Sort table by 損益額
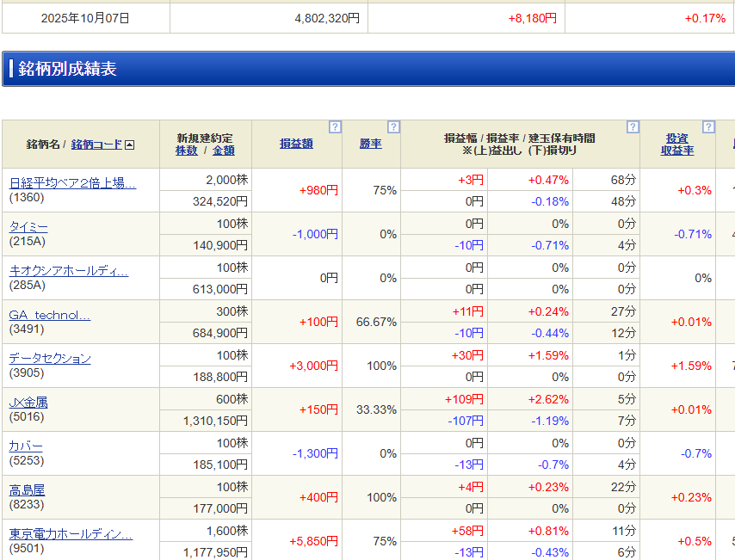The width and height of the screenshot is (735, 560). click(x=296, y=144)
